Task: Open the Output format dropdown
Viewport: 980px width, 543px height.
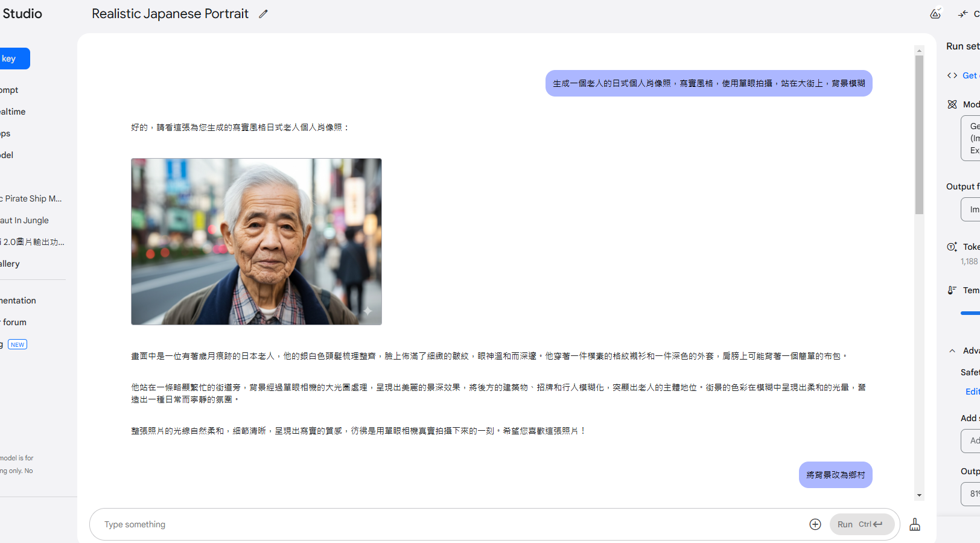Action: click(x=970, y=209)
